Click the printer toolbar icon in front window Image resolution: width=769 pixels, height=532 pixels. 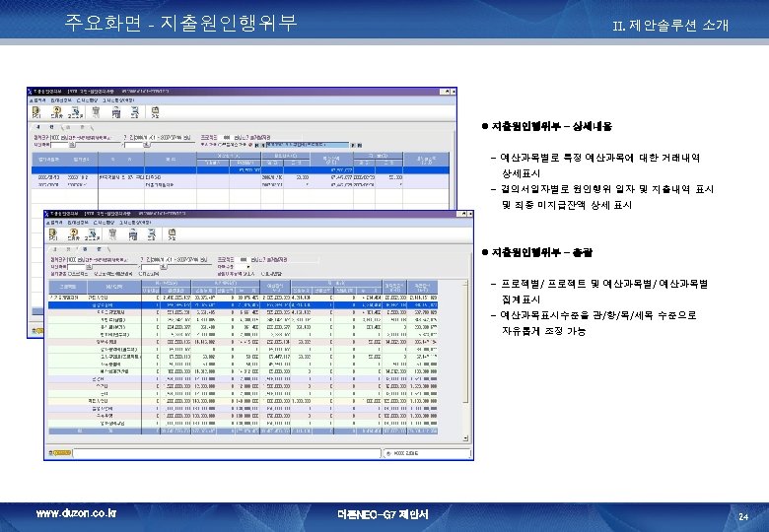tap(133, 234)
